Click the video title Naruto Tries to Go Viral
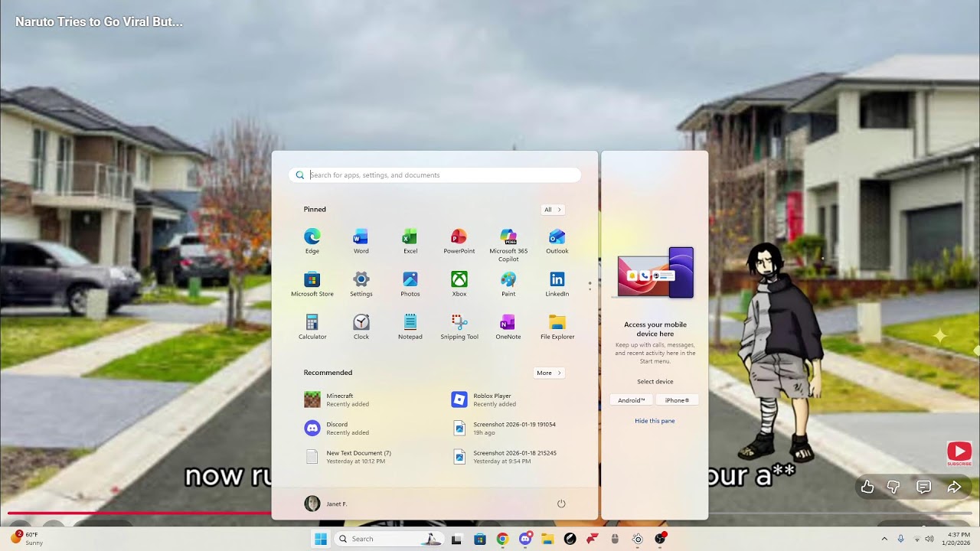Viewport: 980px width, 551px height. pyautogui.click(x=99, y=21)
